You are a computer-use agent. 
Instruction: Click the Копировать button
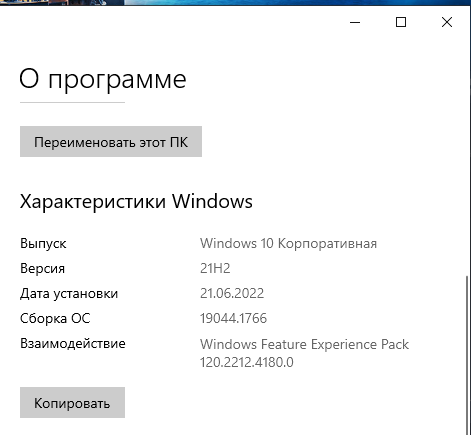[72, 402]
